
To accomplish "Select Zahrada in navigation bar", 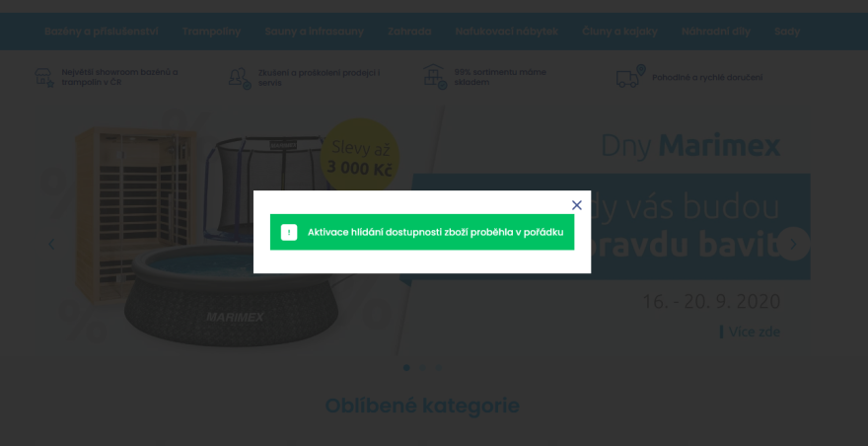I will click(x=409, y=32).
